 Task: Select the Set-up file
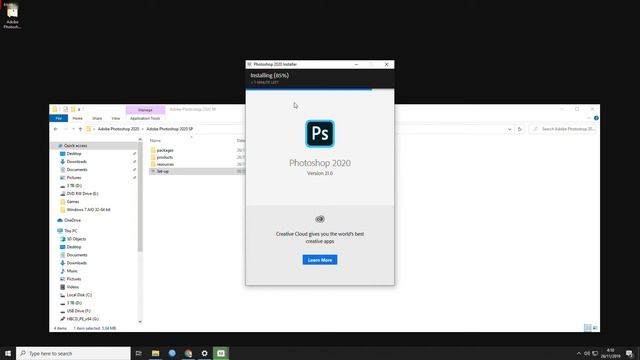[162, 171]
